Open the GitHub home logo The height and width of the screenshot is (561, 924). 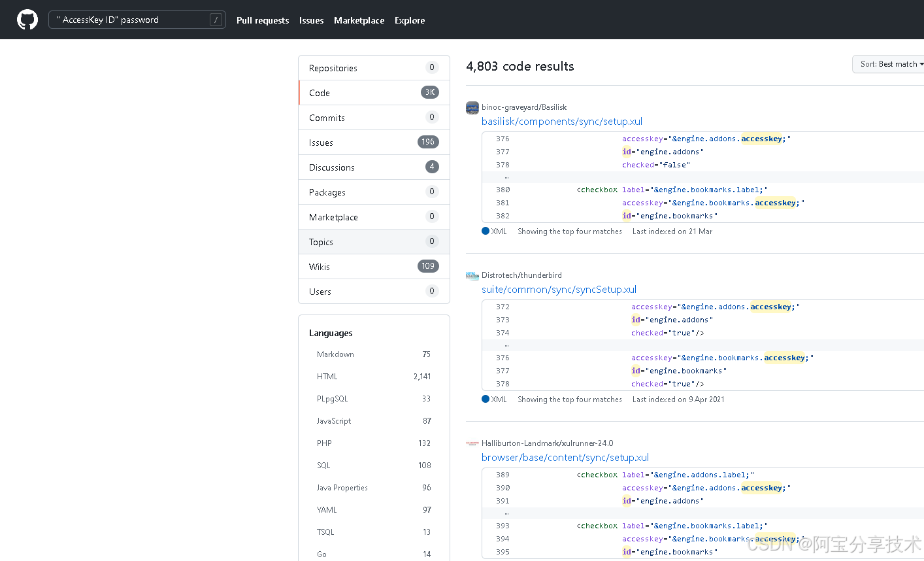(x=27, y=20)
